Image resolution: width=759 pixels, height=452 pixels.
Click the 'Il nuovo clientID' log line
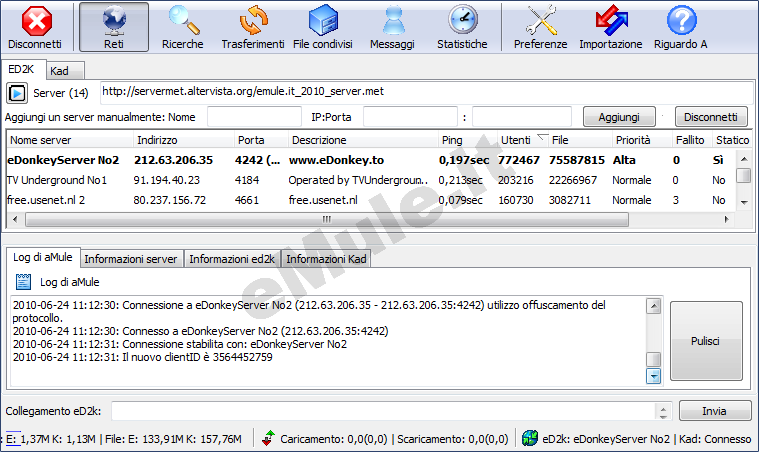coord(143,357)
